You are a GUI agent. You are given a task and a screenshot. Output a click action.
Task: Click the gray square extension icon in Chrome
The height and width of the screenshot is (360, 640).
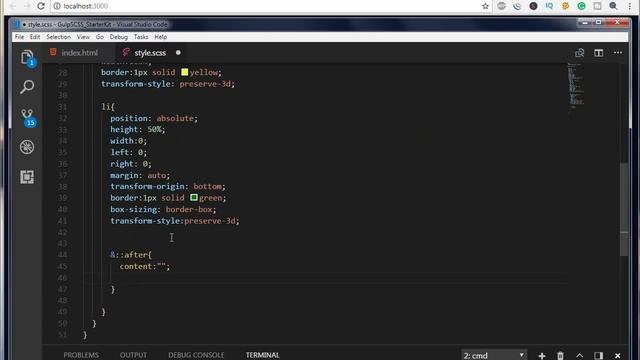pyautogui.click(x=598, y=6)
